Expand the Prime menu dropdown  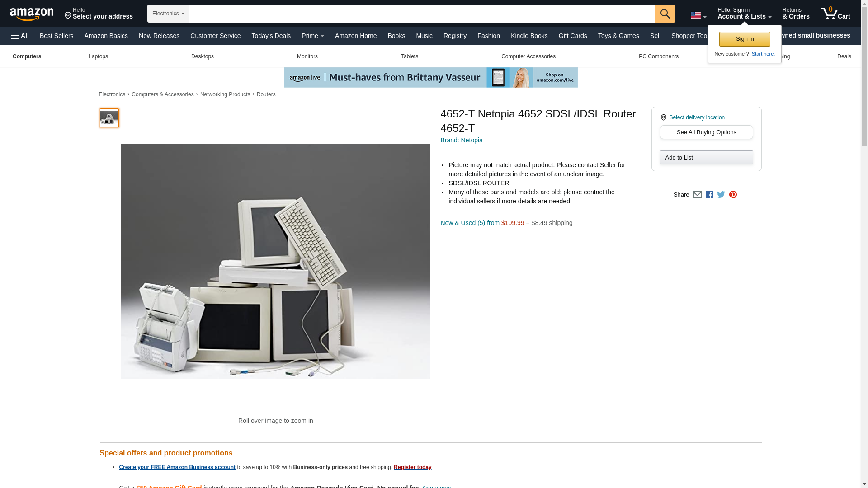pos(313,36)
